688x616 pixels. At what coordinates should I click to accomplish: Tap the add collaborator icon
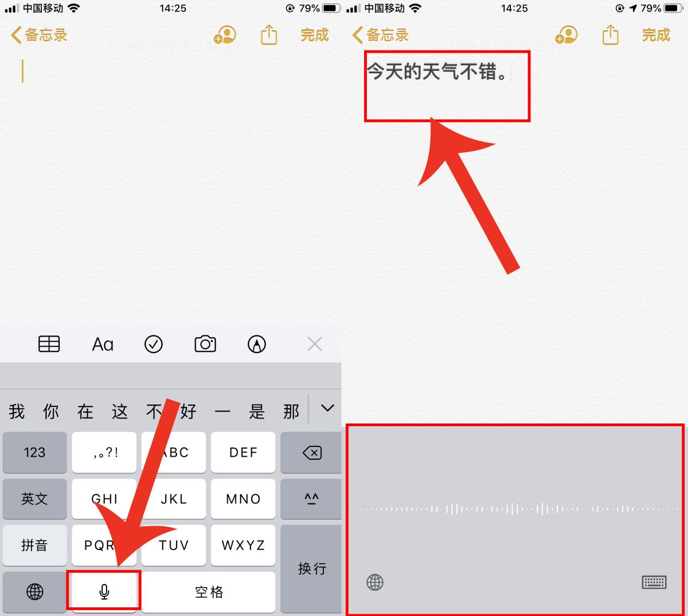click(224, 35)
